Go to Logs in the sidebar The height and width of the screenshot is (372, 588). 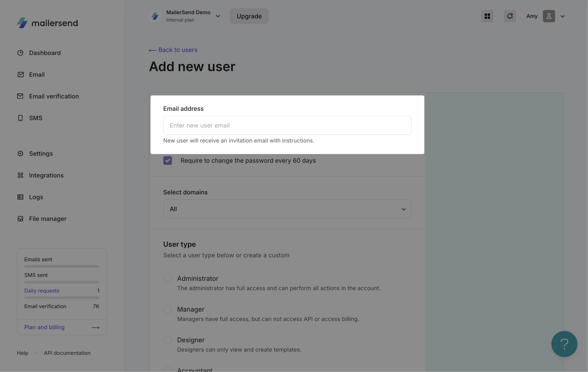pos(36,197)
